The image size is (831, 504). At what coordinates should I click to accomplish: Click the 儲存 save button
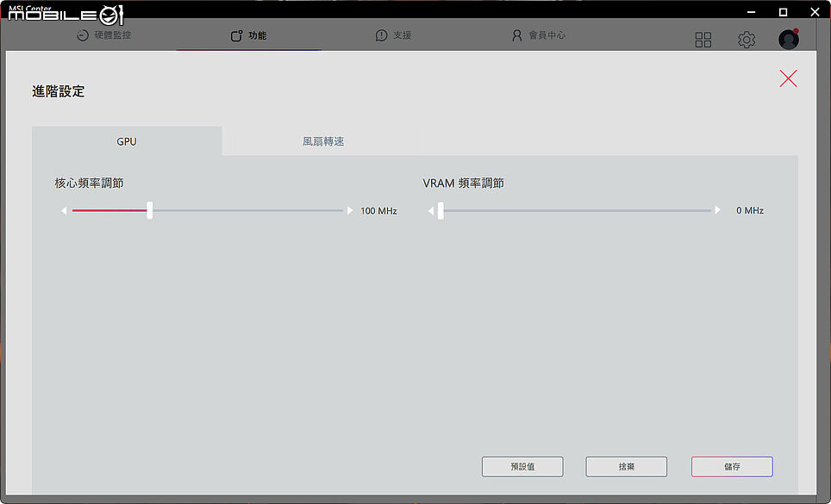click(x=732, y=466)
